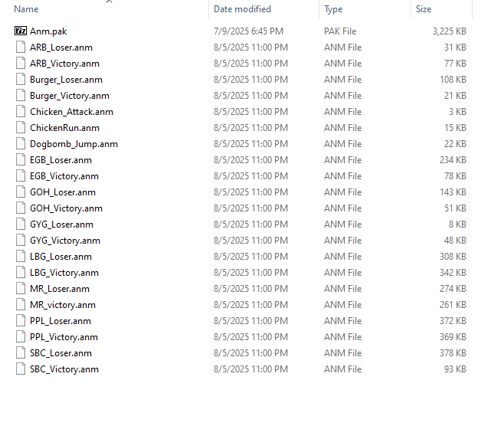The height and width of the screenshot is (426, 504).
Task: Select the file name ARB_Victory.anm
Action: pyautogui.click(x=64, y=64)
